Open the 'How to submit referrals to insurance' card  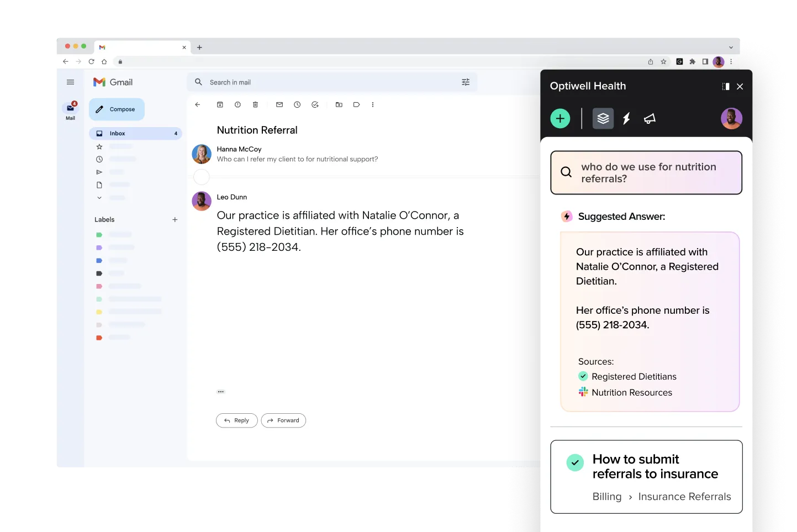646,476
